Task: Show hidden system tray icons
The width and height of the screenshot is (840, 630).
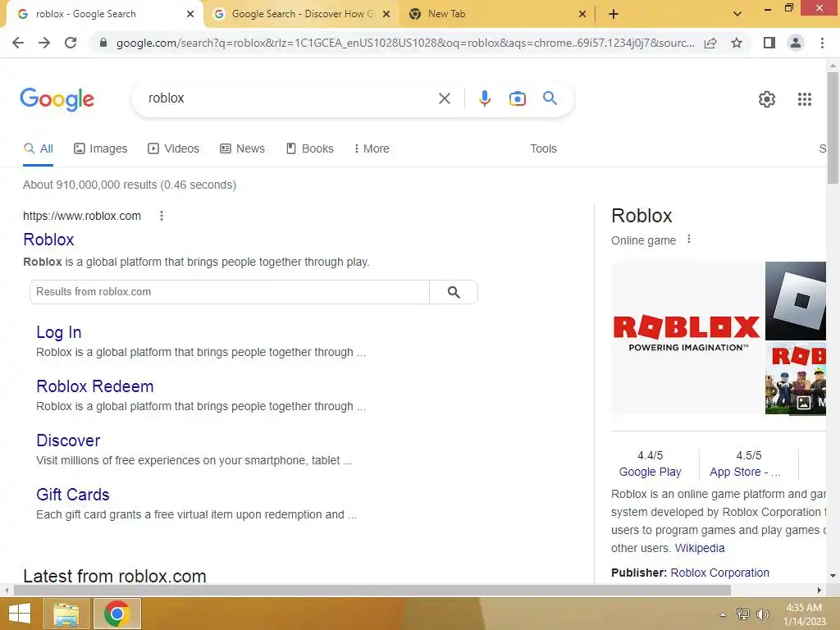Action: [x=723, y=614]
